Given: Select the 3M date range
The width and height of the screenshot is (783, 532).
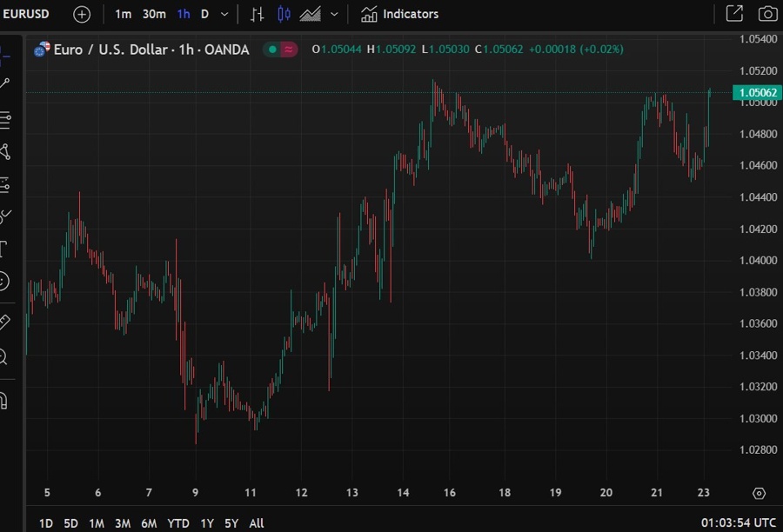Looking at the screenshot, I should point(123,523).
